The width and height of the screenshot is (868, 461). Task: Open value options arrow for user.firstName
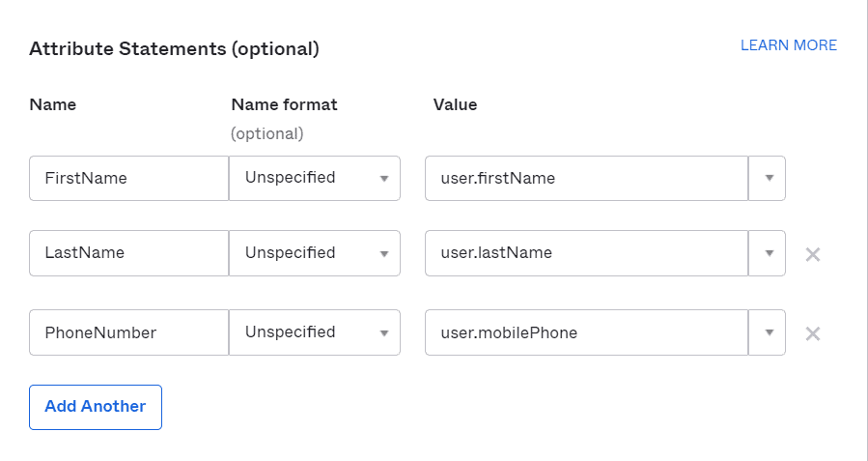point(768,178)
